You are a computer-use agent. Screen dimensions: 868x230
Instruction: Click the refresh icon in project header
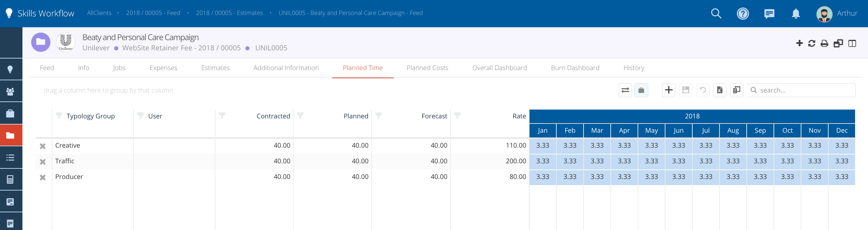pos(812,44)
